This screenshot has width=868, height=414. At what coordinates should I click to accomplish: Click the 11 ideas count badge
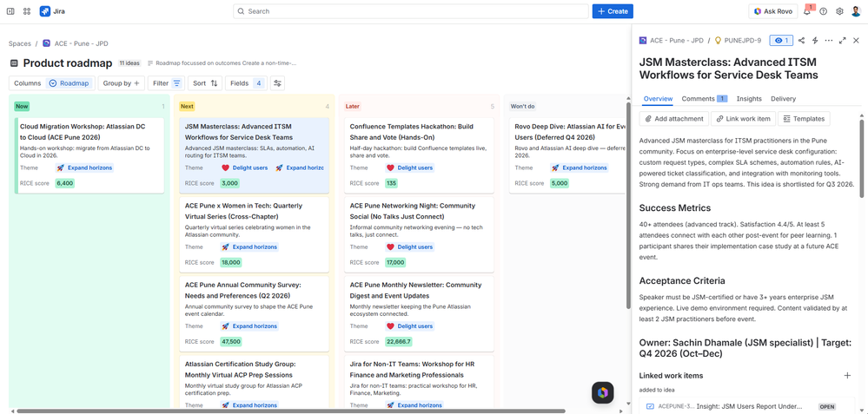click(x=129, y=63)
